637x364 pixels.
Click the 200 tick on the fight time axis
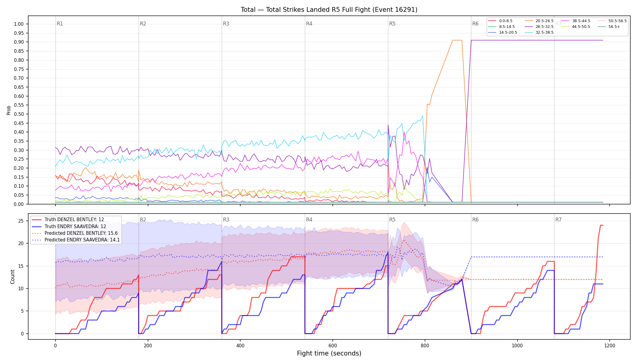148,345
